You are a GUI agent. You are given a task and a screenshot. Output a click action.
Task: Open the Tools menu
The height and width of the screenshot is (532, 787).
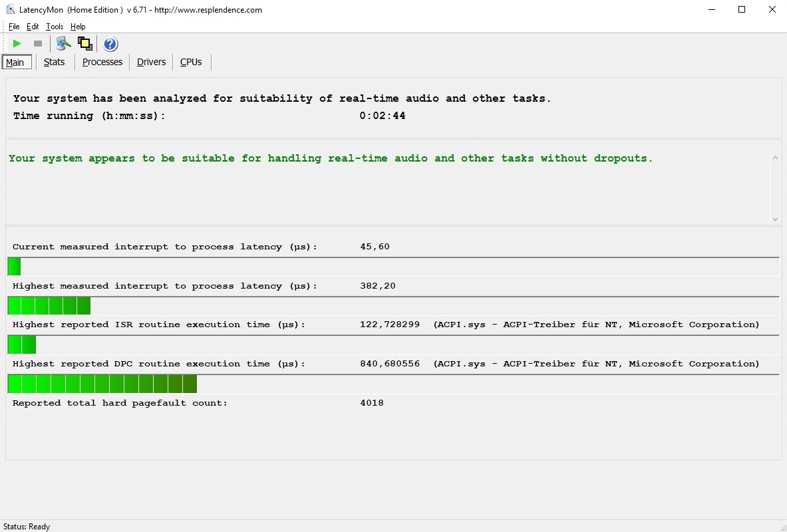coord(54,27)
